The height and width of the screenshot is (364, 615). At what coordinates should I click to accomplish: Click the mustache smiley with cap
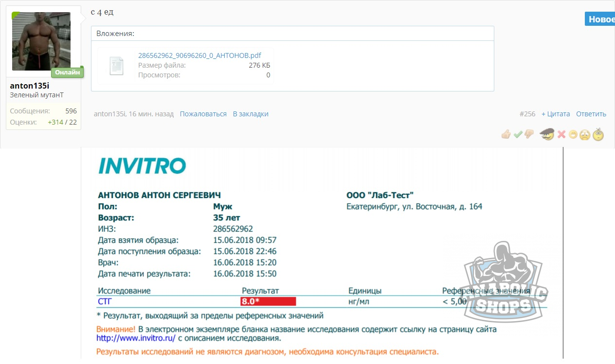(x=547, y=134)
